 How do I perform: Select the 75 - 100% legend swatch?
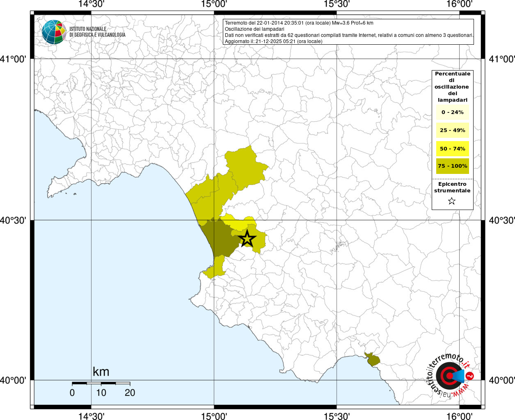pos(452,166)
